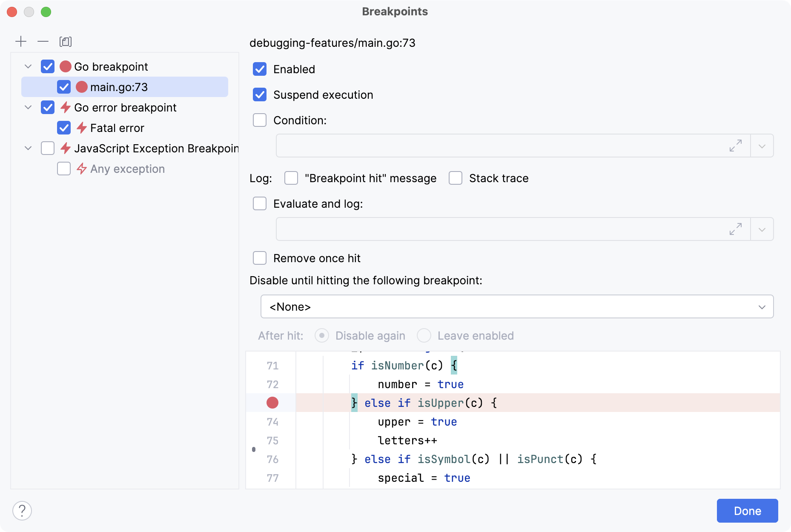Click the Group by file icon
This screenshot has height=532, width=791.
[x=66, y=41]
